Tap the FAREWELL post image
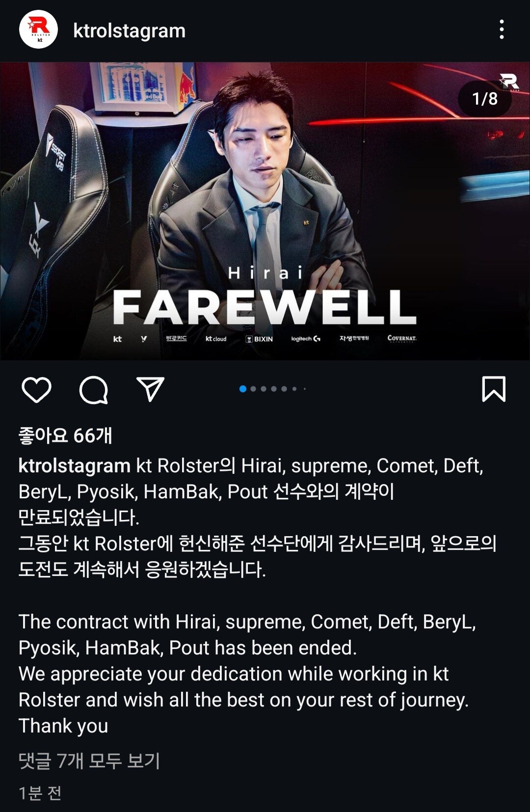 tap(265, 211)
